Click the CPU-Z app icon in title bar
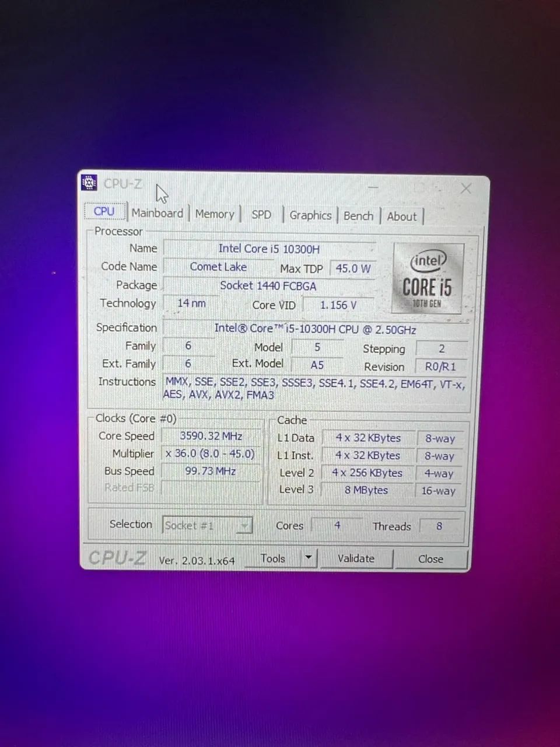Screen dimensions: 560x747 (x=89, y=183)
